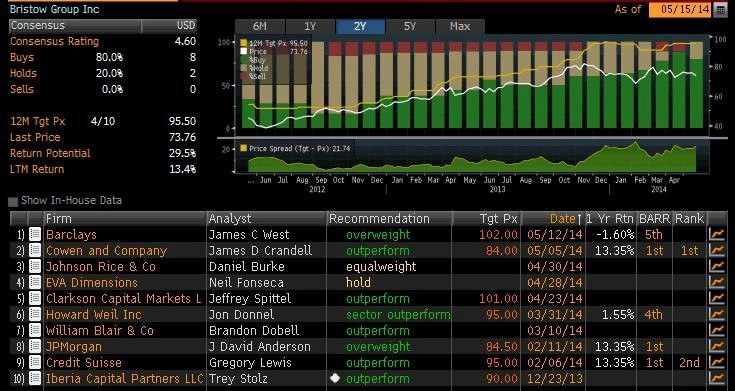Open Cowen and Company report document icon
This screenshot has width=735, height=391.
(x=35, y=250)
